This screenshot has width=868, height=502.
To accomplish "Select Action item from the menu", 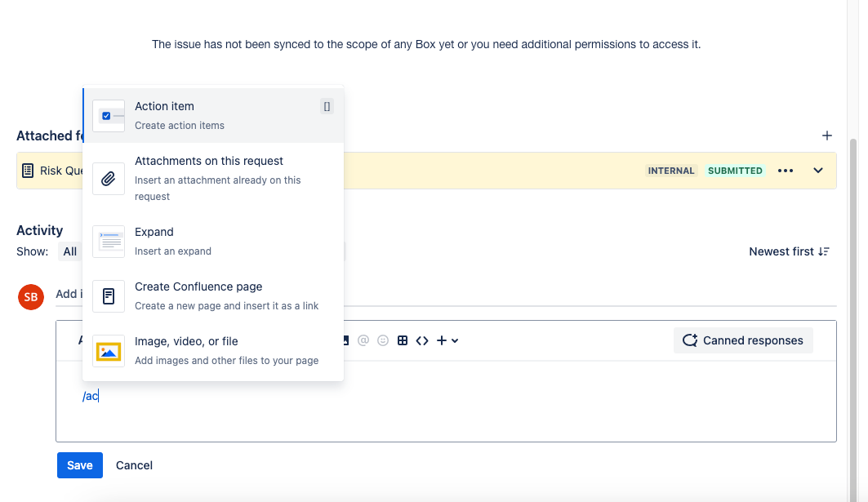I will [x=212, y=115].
